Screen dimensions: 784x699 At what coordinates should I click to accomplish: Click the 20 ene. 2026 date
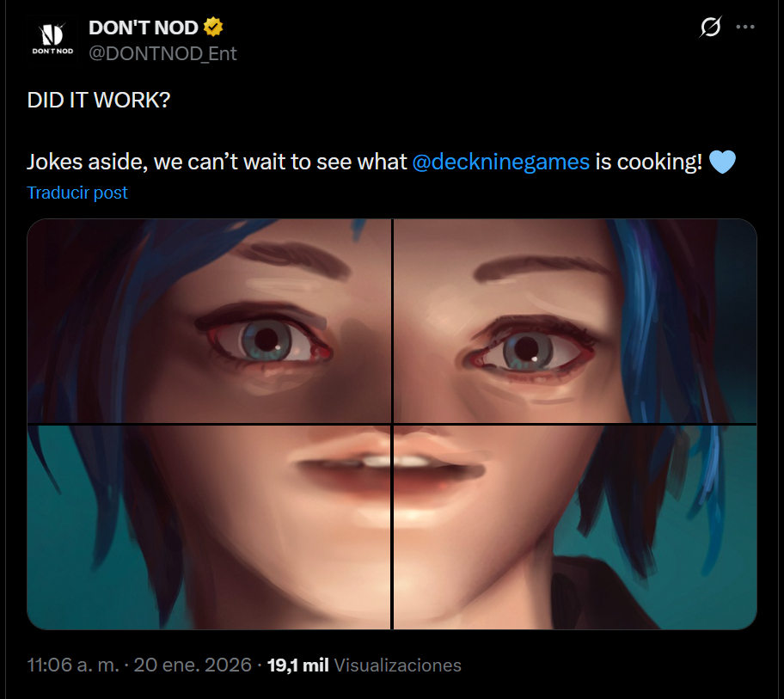pos(193,665)
